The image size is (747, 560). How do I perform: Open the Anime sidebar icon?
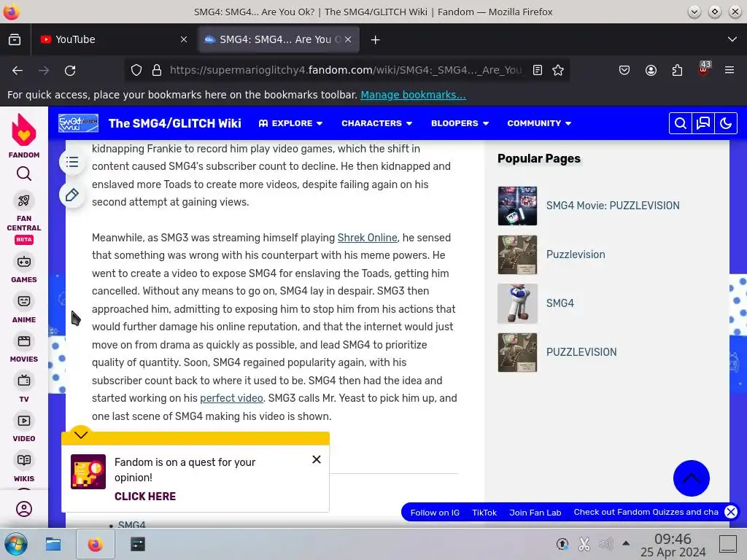click(24, 301)
